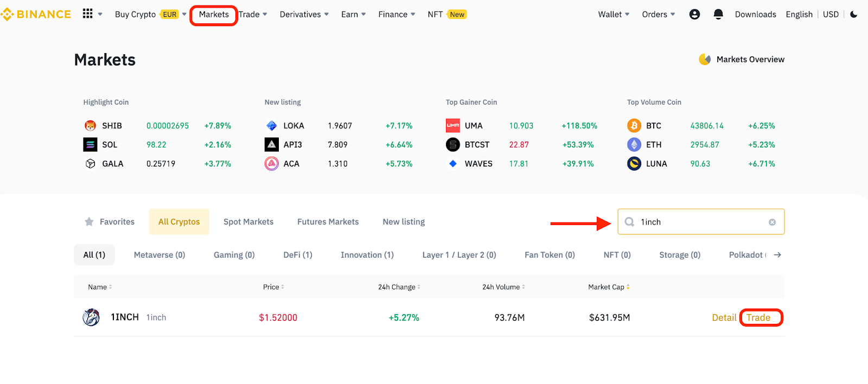Click the ETH coin icon

(634, 145)
